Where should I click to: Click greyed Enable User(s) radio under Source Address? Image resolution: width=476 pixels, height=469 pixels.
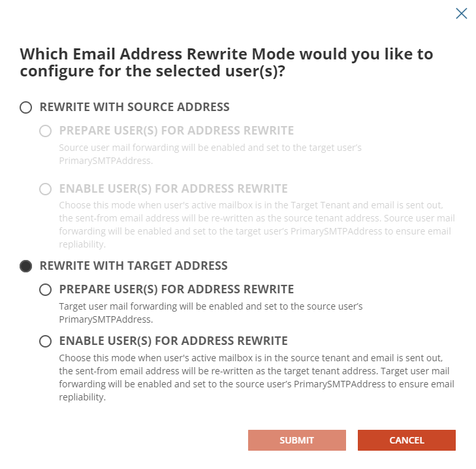click(x=45, y=189)
